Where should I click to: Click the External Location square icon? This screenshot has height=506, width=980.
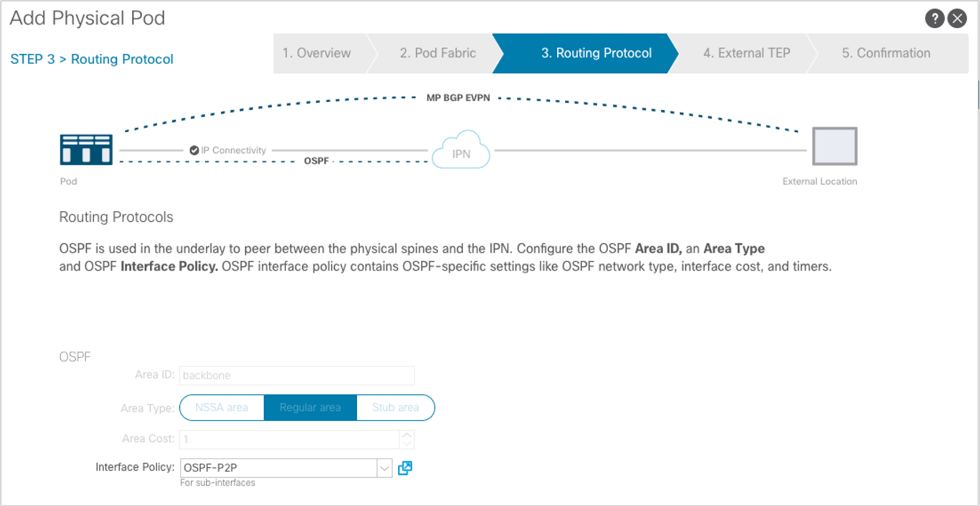click(834, 146)
